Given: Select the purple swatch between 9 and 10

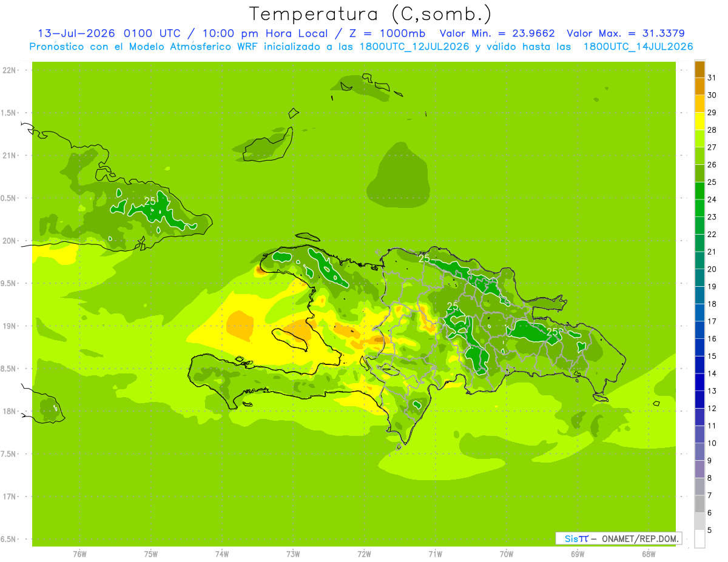Looking at the screenshot, I should click(699, 452).
